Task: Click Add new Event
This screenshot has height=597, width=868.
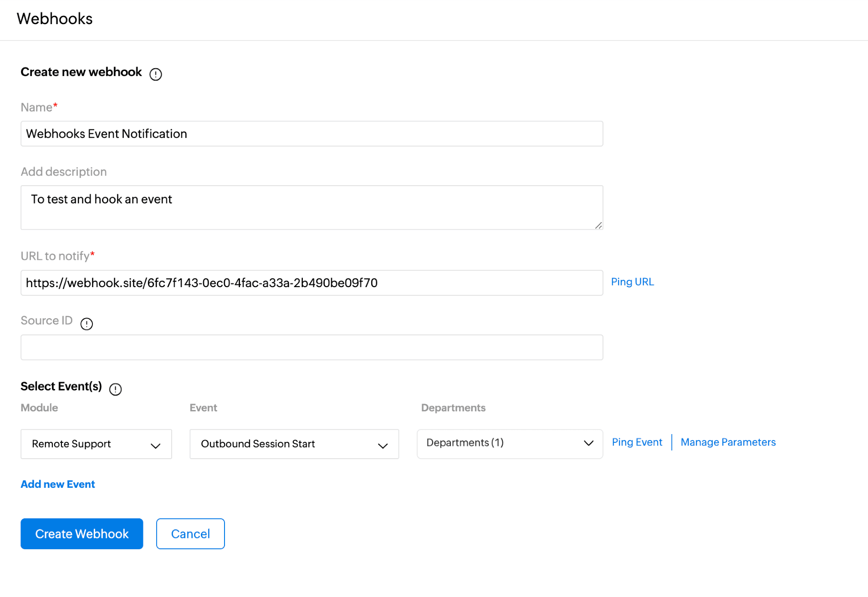Action: click(58, 484)
